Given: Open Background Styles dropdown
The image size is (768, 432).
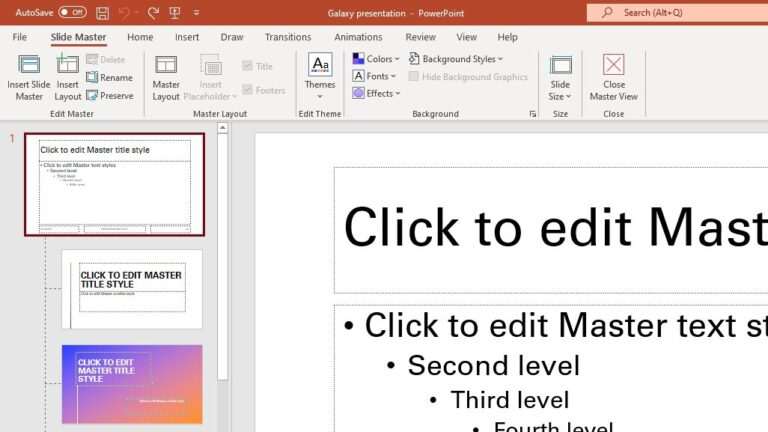Looking at the screenshot, I should click(x=456, y=59).
